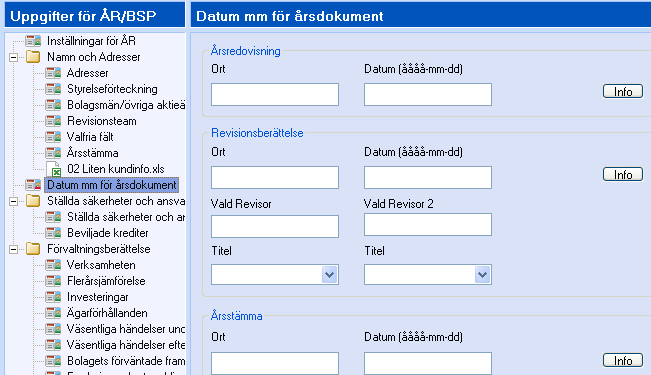Click the form icon beside Ställda säkerheter child item
This screenshot has width=651, height=375.
53,217
